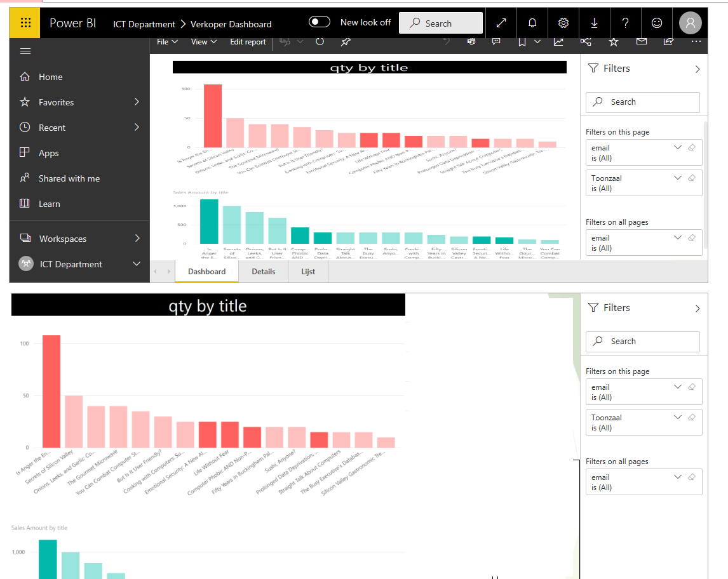Collapse Filters chevron in enlarged lower pane
Image resolution: width=728 pixels, height=579 pixels.
point(698,309)
